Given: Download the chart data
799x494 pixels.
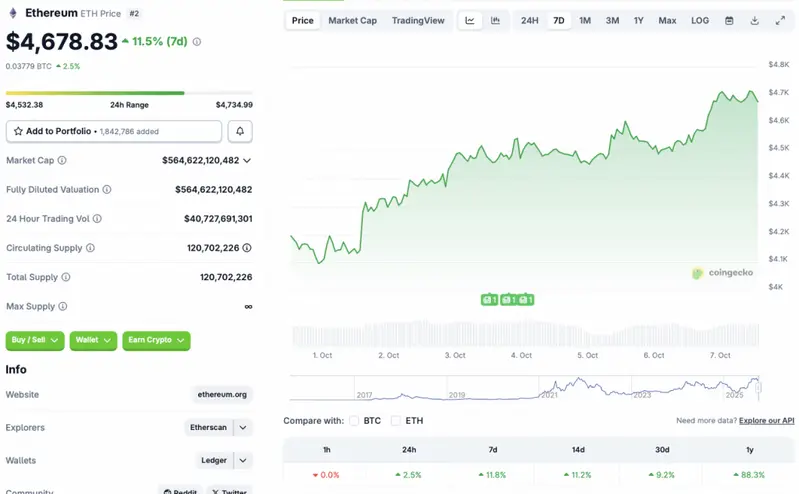Looking at the screenshot, I should click(x=755, y=20).
